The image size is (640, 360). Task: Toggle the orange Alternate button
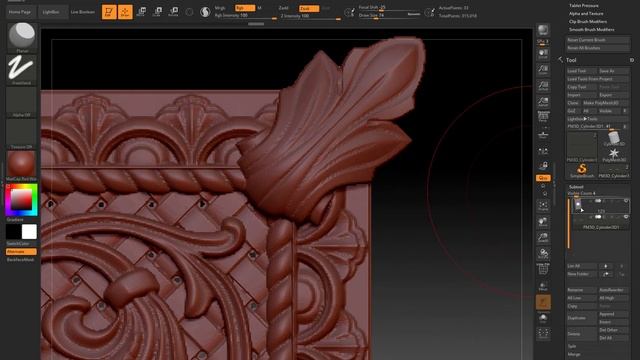(22, 252)
